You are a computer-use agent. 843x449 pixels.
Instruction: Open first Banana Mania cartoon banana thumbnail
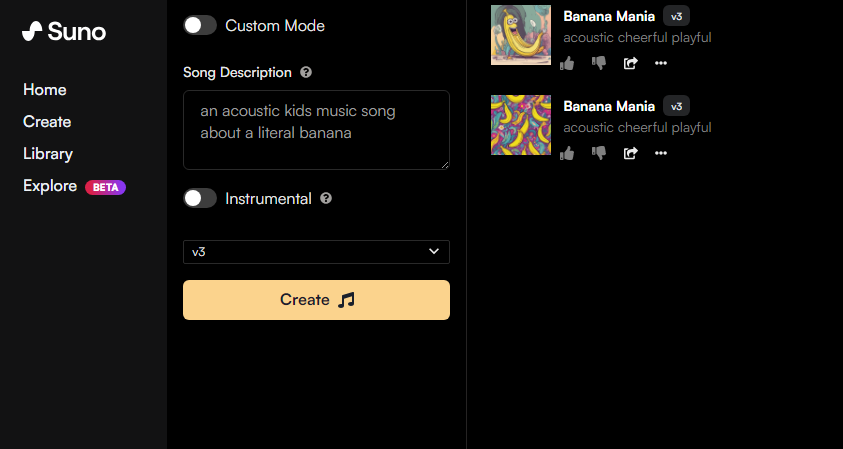coord(521,35)
